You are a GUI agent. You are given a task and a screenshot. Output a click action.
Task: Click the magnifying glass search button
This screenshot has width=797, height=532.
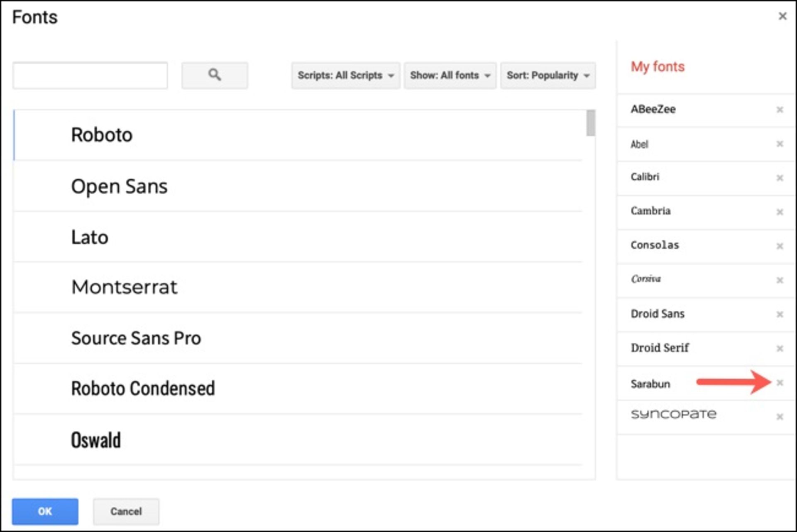click(215, 75)
